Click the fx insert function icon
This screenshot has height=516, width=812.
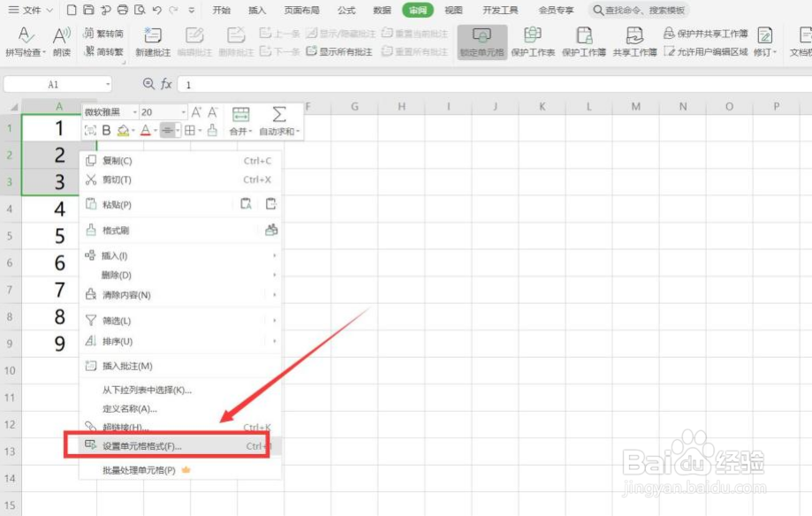pyautogui.click(x=166, y=84)
